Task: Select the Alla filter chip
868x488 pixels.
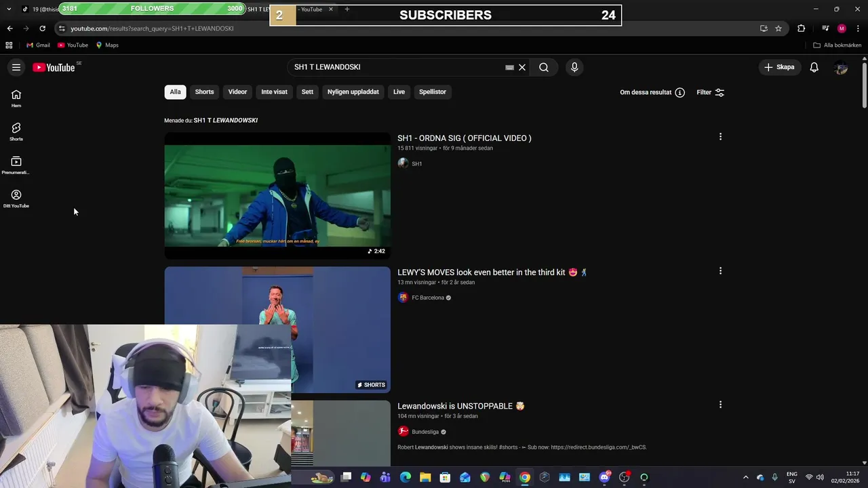Action: click(x=175, y=91)
